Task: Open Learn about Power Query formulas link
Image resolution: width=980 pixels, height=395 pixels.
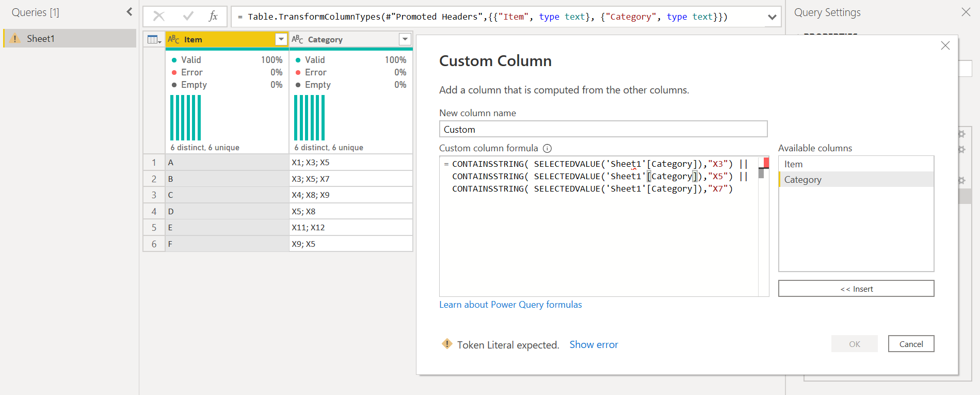Action: (x=510, y=305)
